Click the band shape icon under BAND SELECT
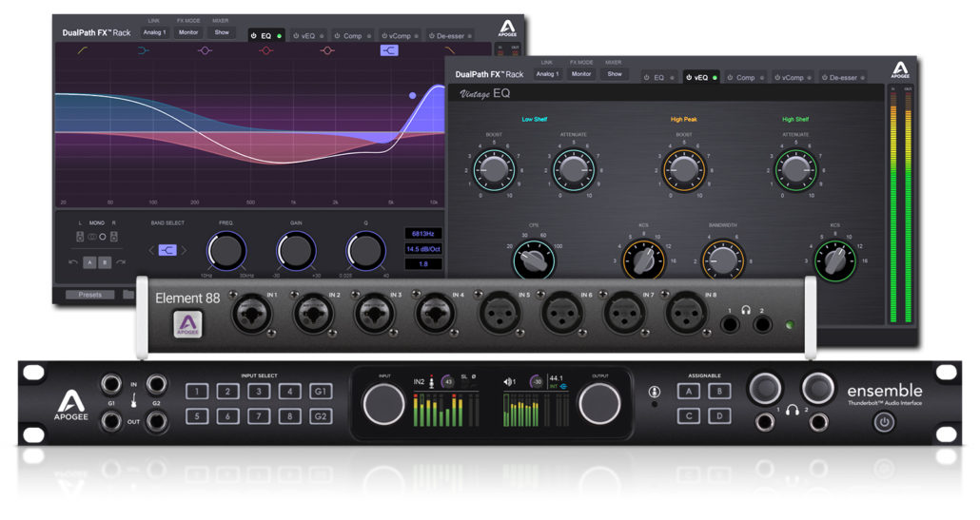 pyautogui.click(x=167, y=250)
